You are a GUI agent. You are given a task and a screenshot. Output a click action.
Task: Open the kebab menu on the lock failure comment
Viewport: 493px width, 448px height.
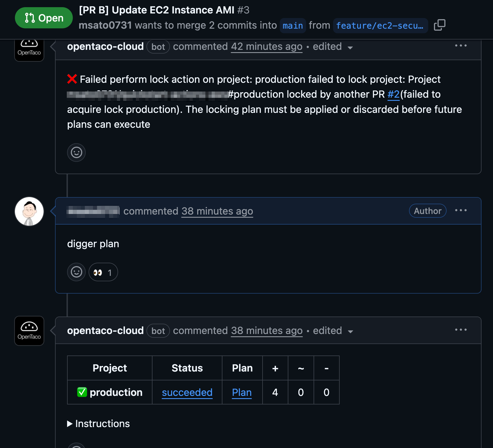(461, 45)
